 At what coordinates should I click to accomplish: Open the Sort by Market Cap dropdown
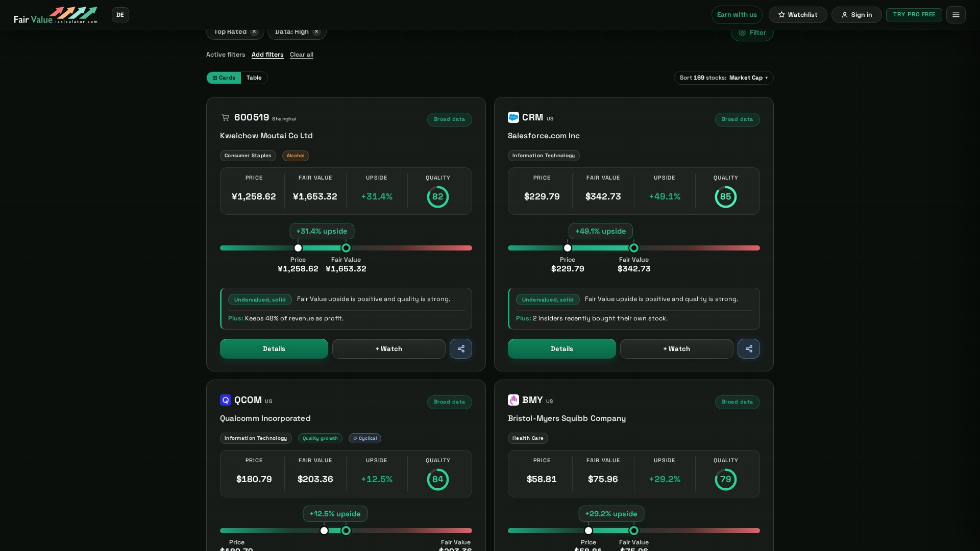pyautogui.click(x=723, y=78)
